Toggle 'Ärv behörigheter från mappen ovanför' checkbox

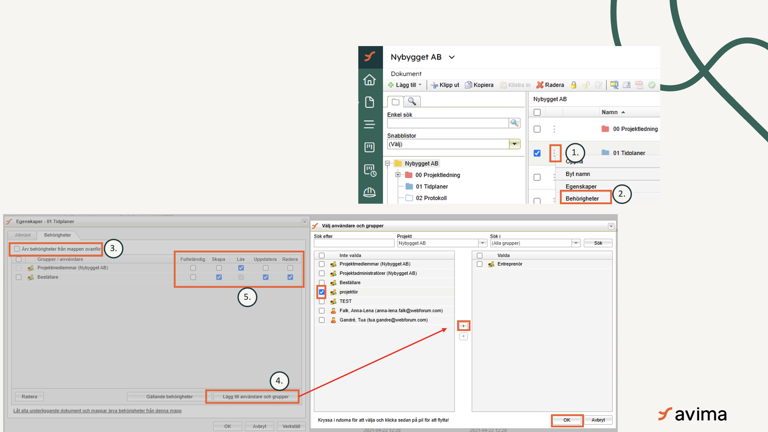click(17, 249)
